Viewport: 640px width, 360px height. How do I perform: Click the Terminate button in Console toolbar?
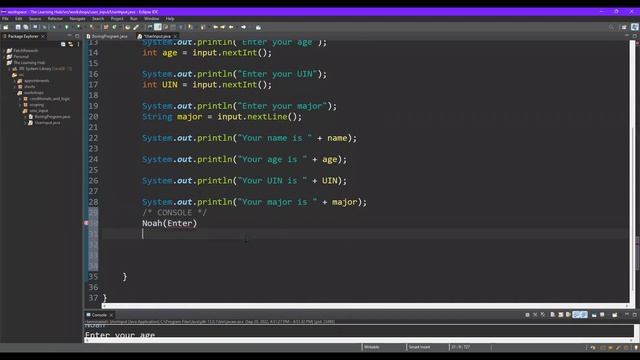click(527, 315)
